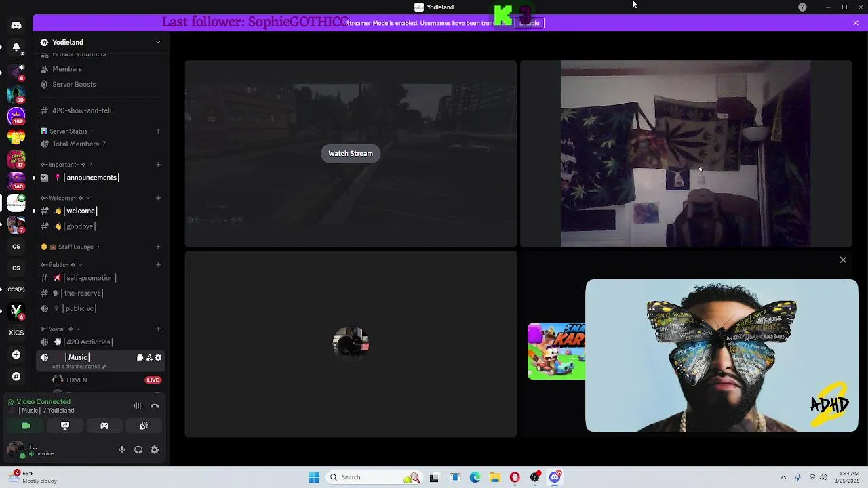Open the Yodieland server dropdown menu
The width and height of the screenshot is (868, 488).
pos(101,42)
